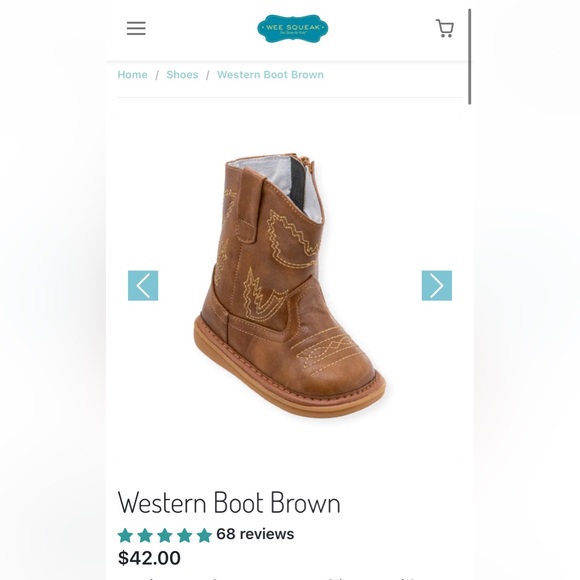Screen dimensions: 580x580
Task: Click the slash between Home and Shoes
Action: tap(157, 75)
